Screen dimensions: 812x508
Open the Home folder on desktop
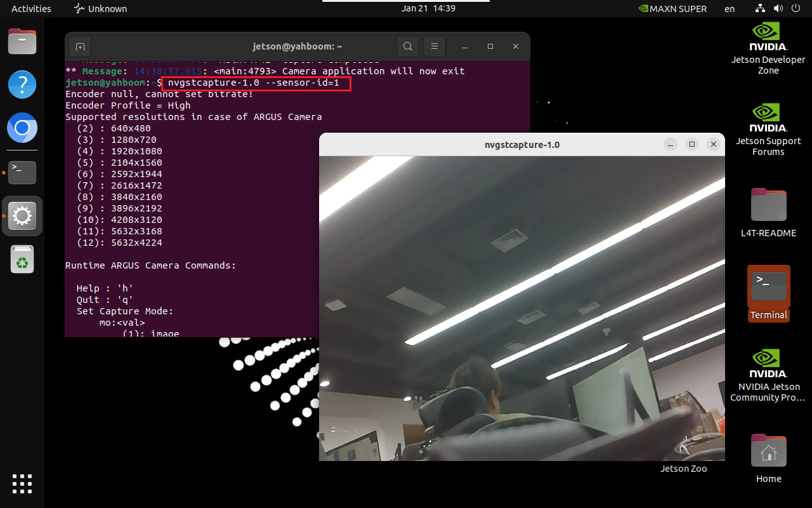pyautogui.click(x=768, y=458)
